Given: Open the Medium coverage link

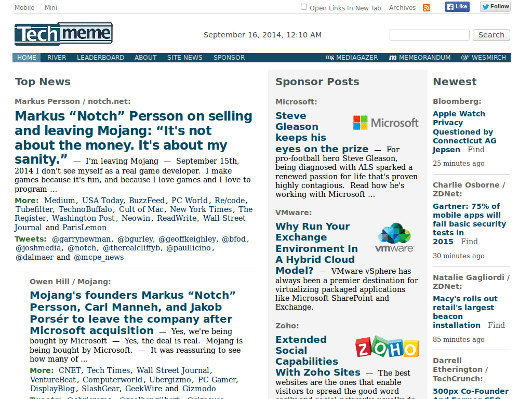Looking at the screenshot, I should tap(59, 201).
